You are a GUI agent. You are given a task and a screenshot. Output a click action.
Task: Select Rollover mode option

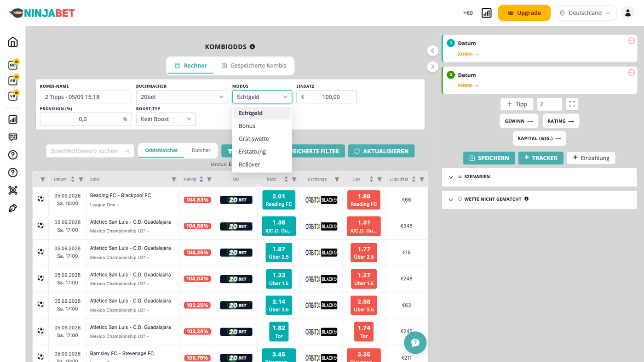click(x=262, y=164)
